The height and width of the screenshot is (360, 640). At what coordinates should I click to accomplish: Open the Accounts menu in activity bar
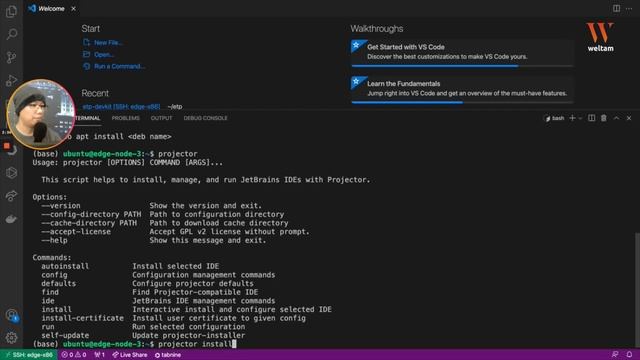[11, 315]
